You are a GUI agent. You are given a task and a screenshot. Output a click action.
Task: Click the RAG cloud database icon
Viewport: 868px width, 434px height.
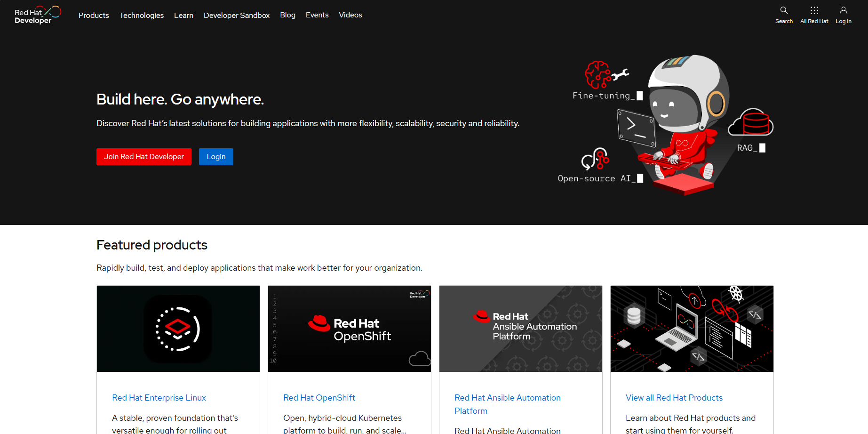click(x=751, y=122)
